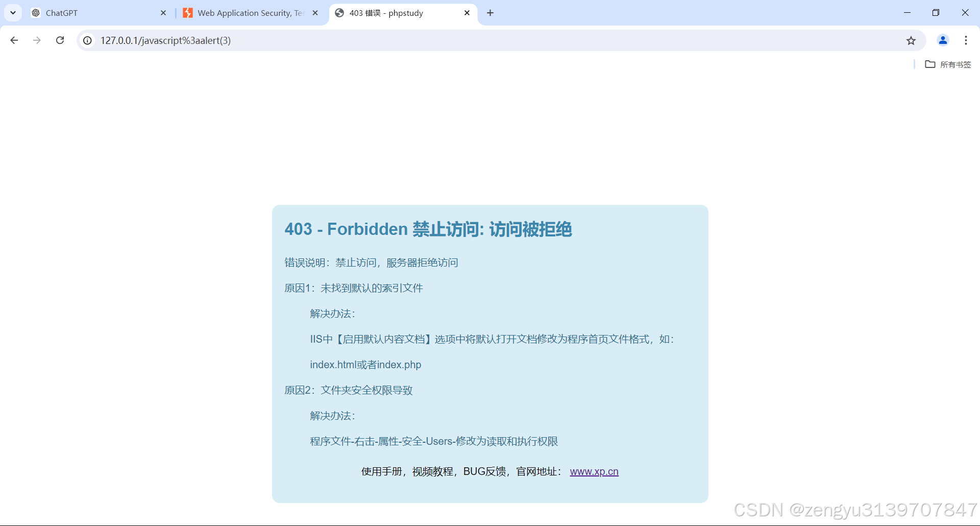Viewport: 980px width, 526px height.
Task: Click the 403 - Forbidden heading
Action: tap(428, 229)
